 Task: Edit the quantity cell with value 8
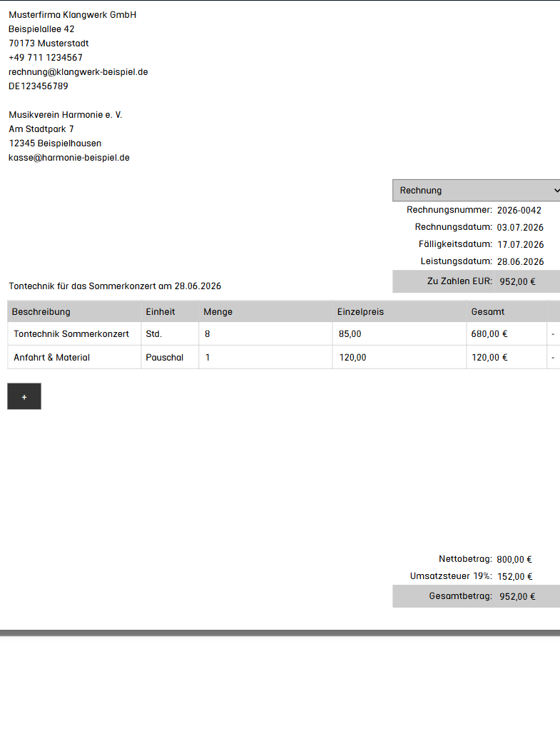(x=265, y=334)
